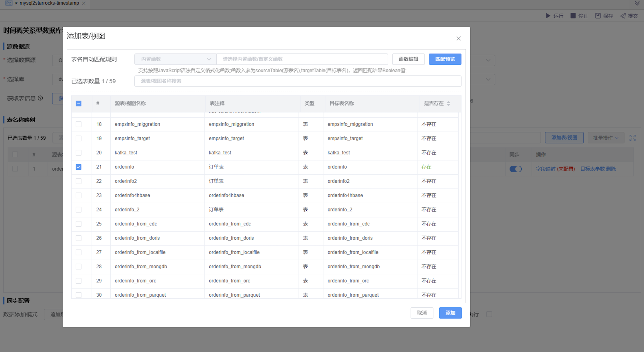Click the 添加 confirm button
Viewport: 644px width, 352px height.
(x=450, y=313)
